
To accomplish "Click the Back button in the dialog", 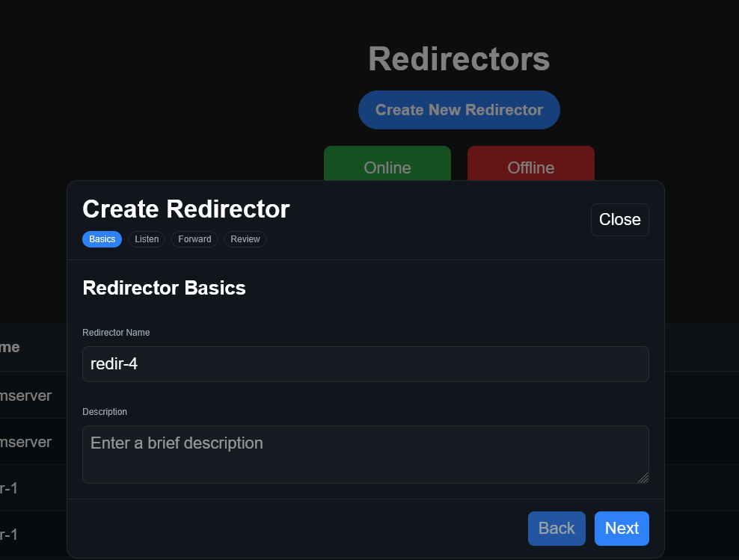I will click(x=556, y=529).
